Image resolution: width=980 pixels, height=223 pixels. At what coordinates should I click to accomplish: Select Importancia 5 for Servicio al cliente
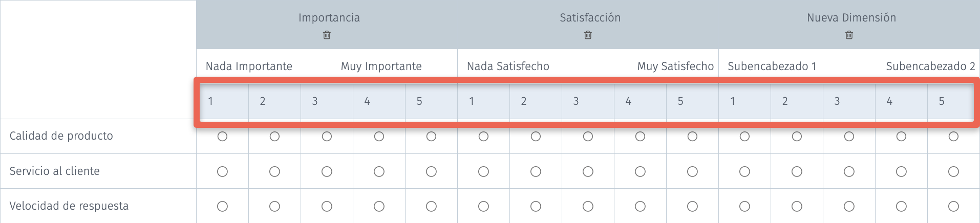431,171
